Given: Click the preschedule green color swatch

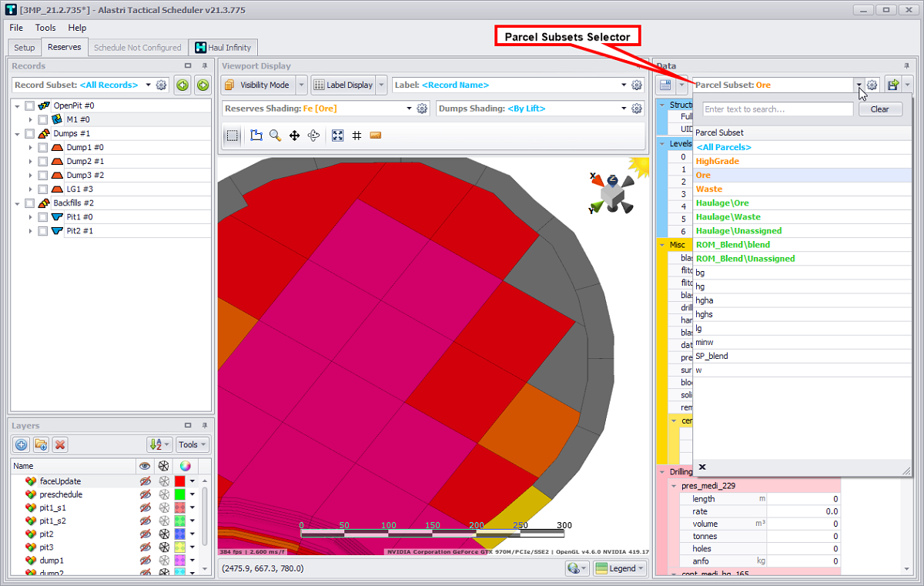Looking at the screenshot, I should [180, 495].
